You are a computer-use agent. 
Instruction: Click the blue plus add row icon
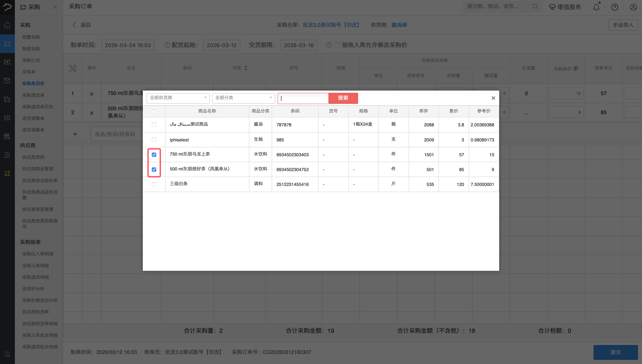tap(75, 134)
